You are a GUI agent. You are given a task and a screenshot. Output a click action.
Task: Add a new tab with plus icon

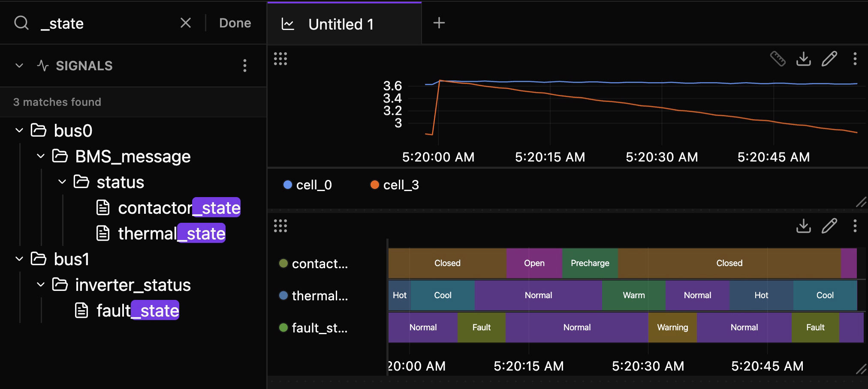(x=439, y=23)
